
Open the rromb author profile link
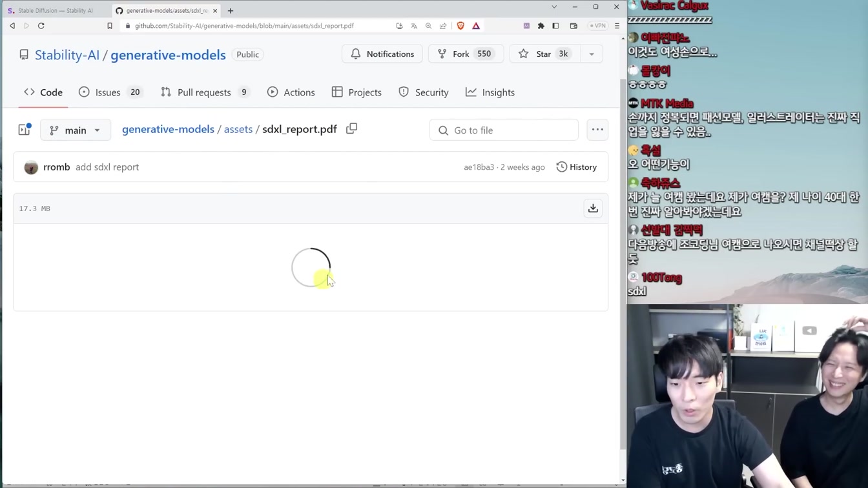(56, 167)
